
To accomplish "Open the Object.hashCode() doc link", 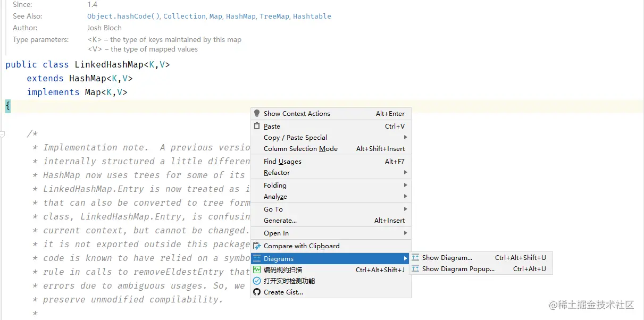I will point(123,16).
